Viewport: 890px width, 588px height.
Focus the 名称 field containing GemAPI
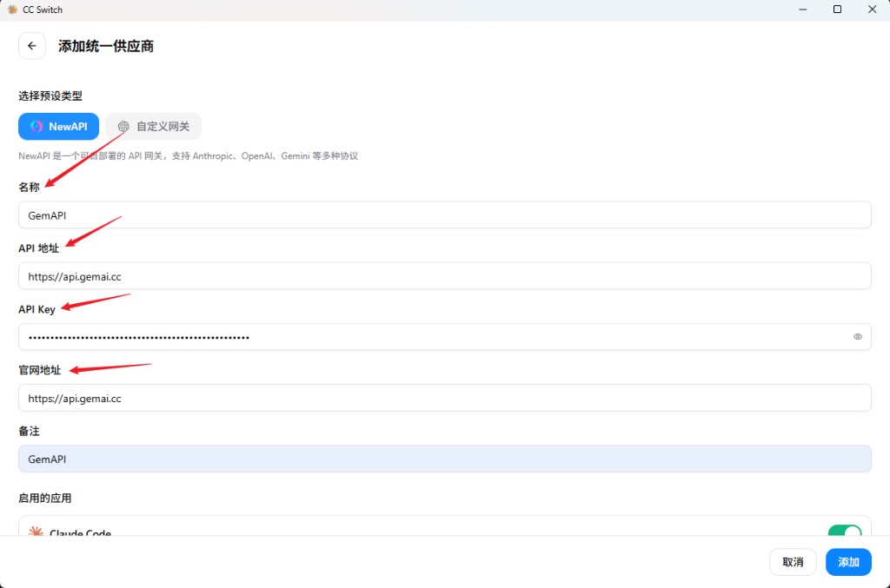[x=444, y=215]
